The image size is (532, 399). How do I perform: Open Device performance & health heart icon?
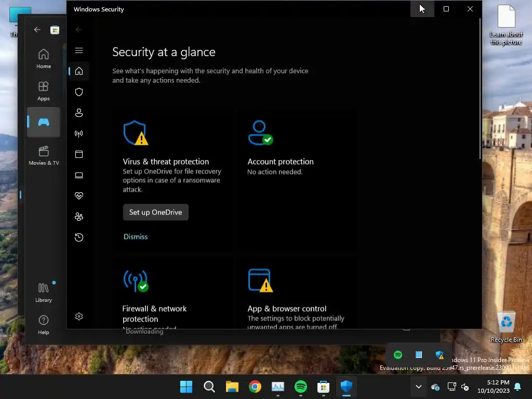(x=79, y=196)
